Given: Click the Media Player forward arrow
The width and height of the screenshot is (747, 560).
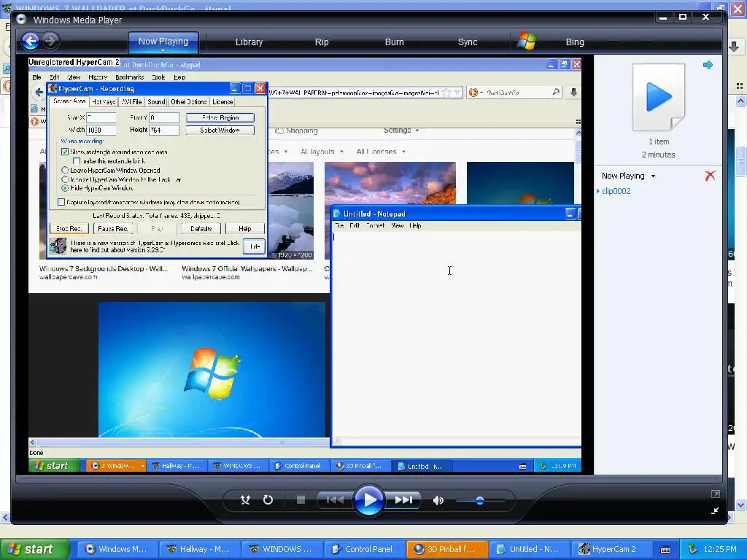Looking at the screenshot, I should [50, 42].
